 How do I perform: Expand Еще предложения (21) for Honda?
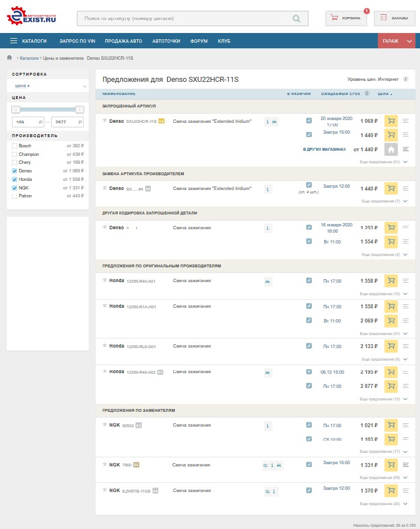[384, 334]
